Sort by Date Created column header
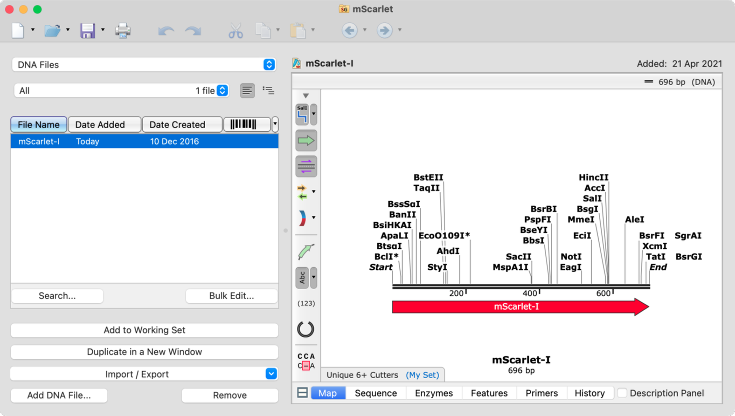Viewport: 735px width, 416px height. [182, 124]
